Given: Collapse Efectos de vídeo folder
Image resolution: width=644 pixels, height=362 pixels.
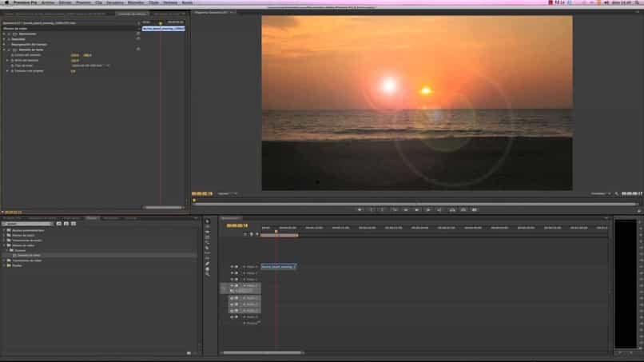Looking at the screenshot, I should (x=4, y=245).
